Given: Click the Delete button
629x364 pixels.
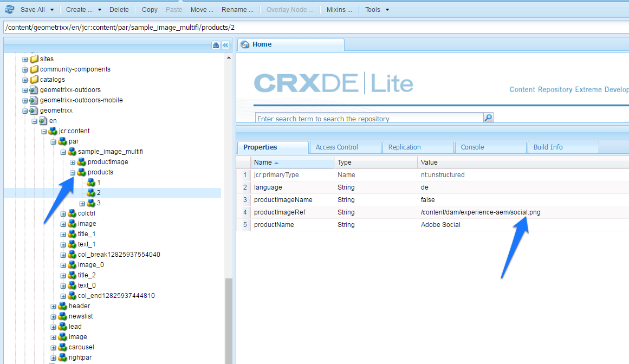Looking at the screenshot, I should pyautogui.click(x=119, y=9).
